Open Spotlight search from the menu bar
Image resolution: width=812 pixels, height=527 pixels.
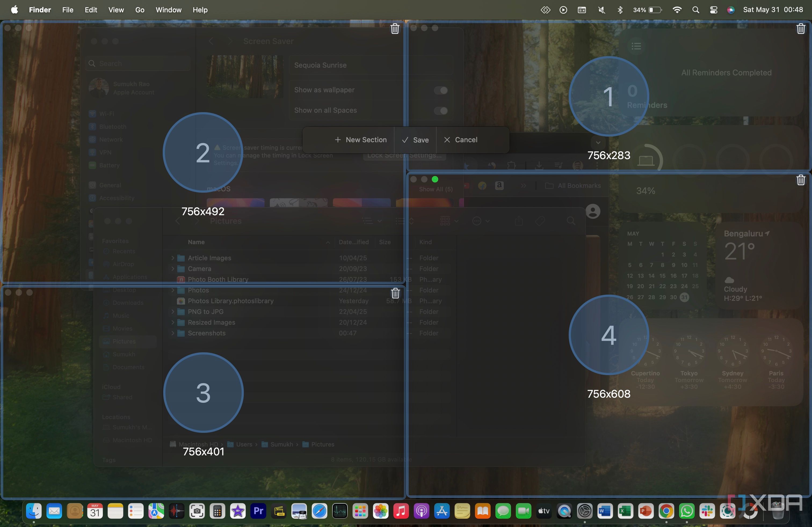pyautogui.click(x=696, y=10)
